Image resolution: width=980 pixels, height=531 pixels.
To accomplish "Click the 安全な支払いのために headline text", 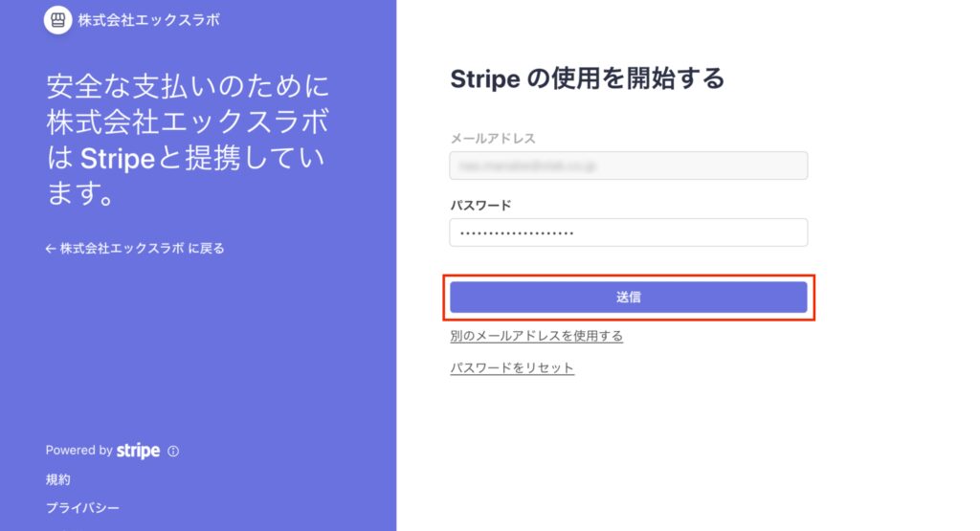I will [x=187, y=88].
